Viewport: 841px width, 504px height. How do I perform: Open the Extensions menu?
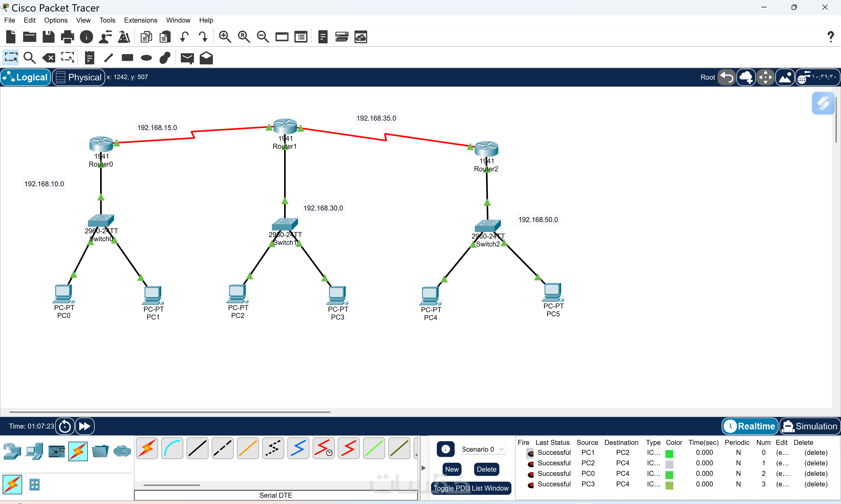tap(141, 20)
